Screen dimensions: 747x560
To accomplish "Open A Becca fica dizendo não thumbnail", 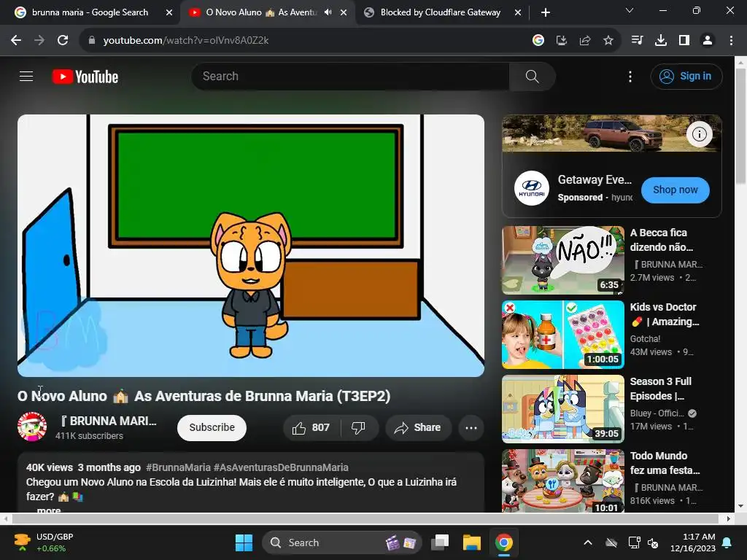I will coord(562,260).
